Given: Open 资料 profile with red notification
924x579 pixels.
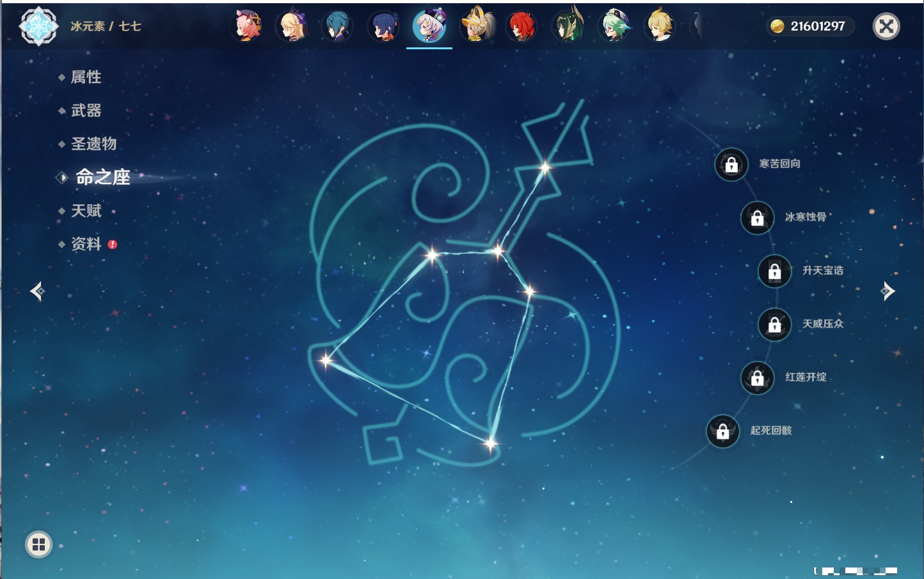Looking at the screenshot, I should tap(86, 244).
